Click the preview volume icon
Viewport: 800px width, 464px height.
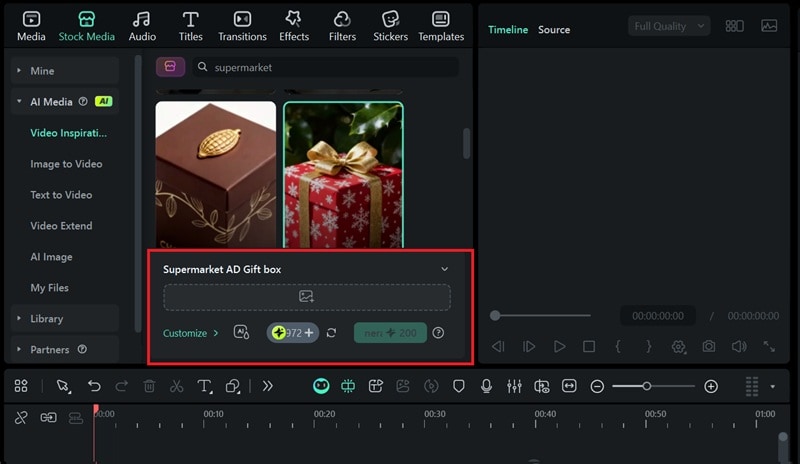tap(739, 347)
